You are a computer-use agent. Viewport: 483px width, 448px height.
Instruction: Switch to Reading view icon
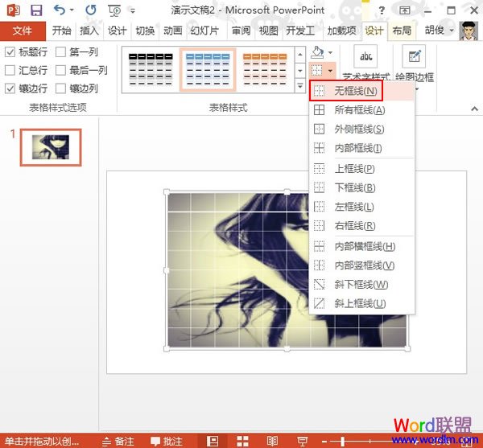(x=272, y=442)
